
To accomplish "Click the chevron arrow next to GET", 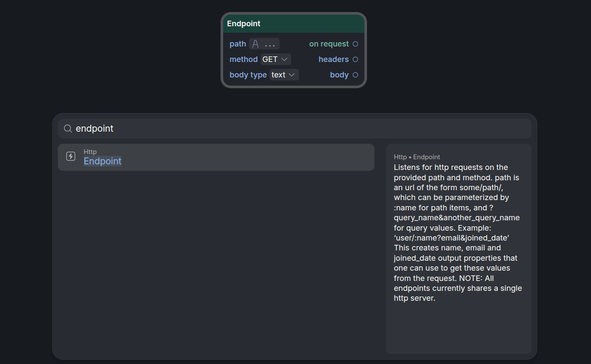I will (x=284, y=59).
